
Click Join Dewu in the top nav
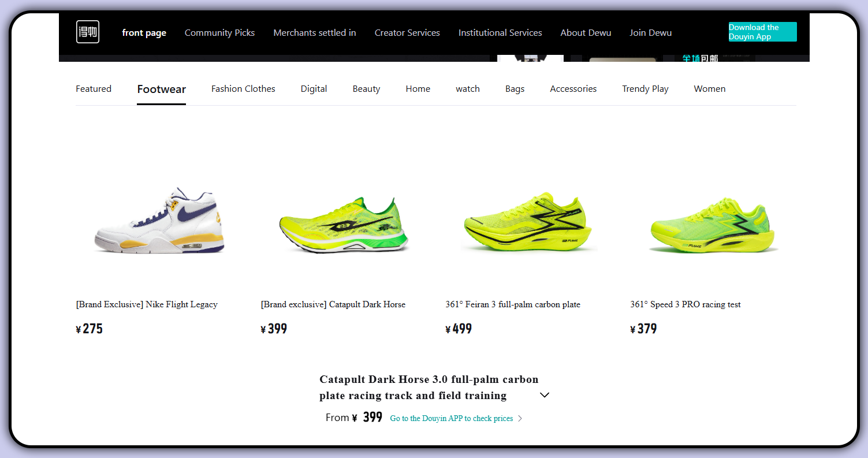click(x=651, y=33)
